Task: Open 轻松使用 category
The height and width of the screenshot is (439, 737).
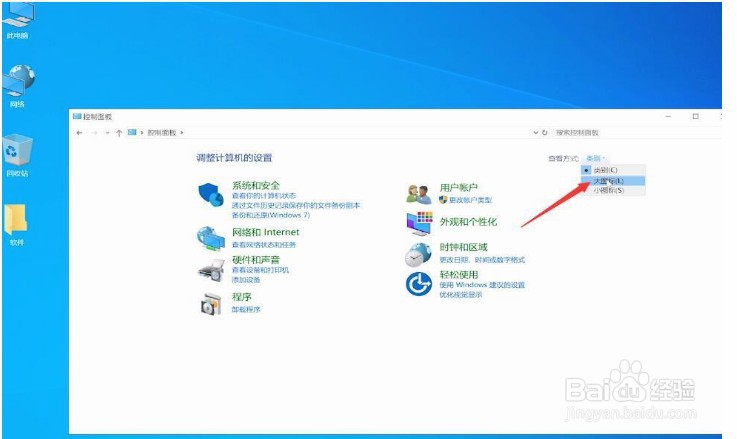Action: [x=459, y=274]
